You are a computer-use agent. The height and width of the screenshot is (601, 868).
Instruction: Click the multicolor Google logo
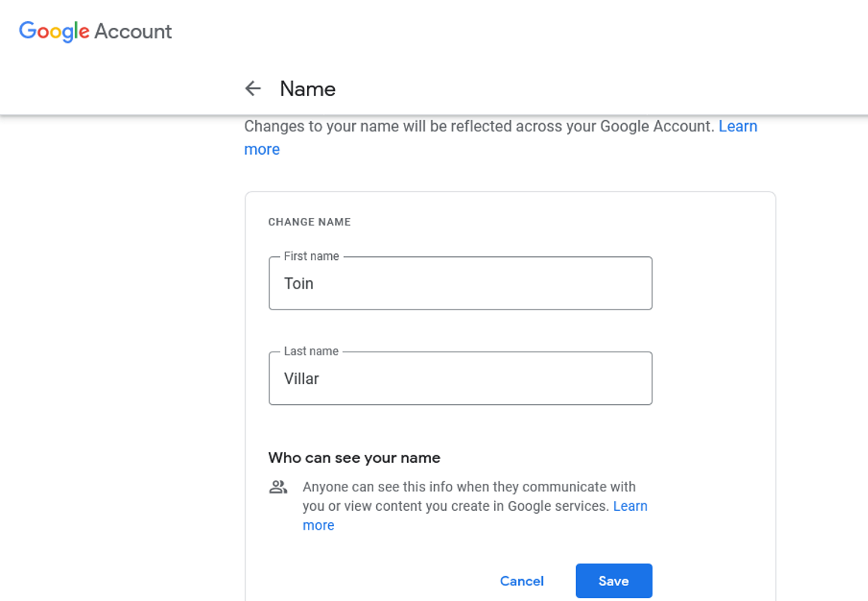[53, 31]
